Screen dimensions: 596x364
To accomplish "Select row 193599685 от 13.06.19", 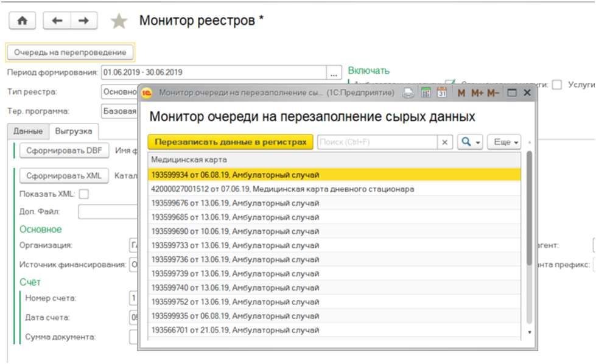I will click(x=334, y=217).
